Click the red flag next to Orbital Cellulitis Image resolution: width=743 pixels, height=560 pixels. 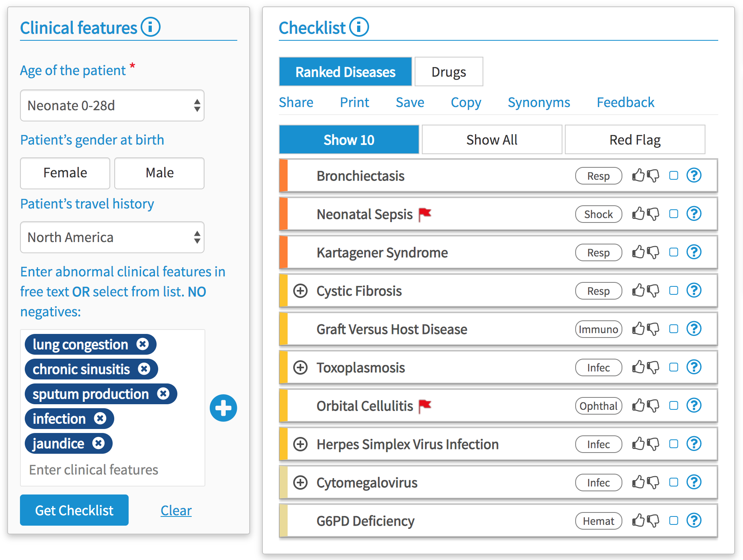(x=425, y=406)
